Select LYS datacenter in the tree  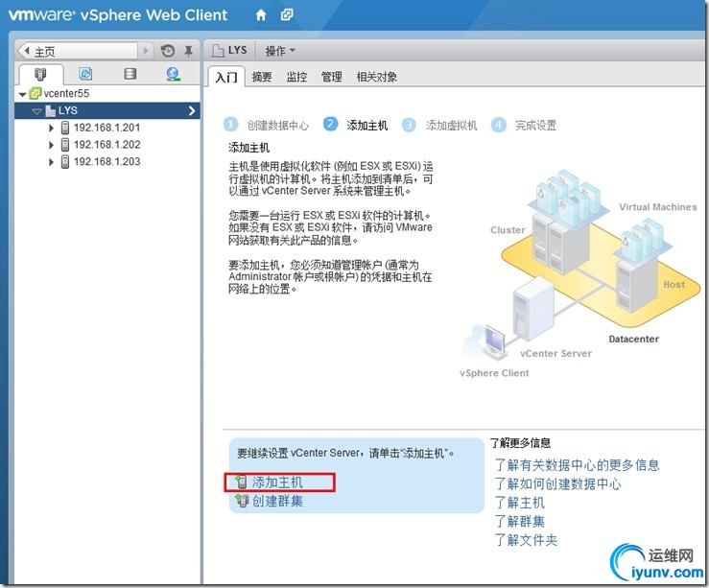(x=68, y=110)
